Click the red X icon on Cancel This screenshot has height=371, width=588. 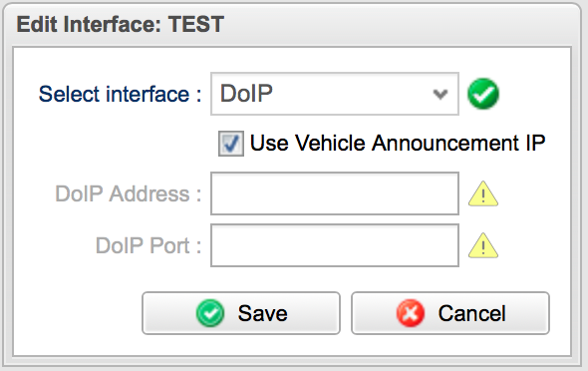coord(411,313)
